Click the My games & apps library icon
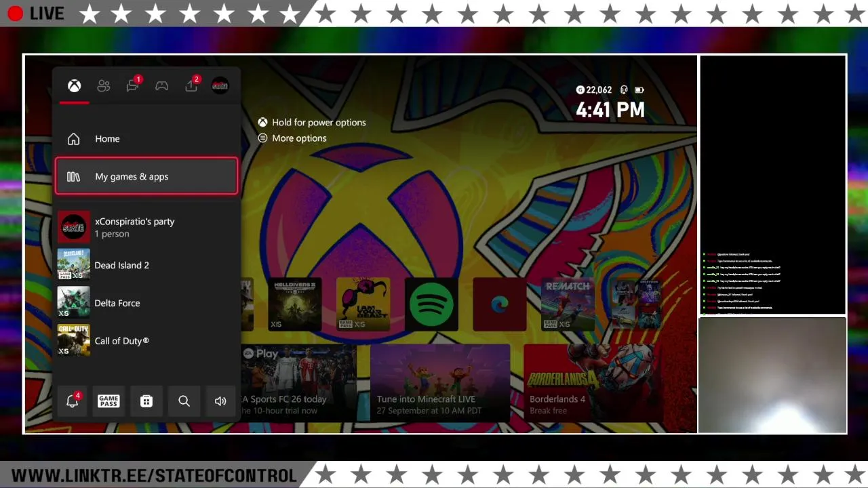The height and width of the screenshot is (488, 868). (x=73, y=177)
